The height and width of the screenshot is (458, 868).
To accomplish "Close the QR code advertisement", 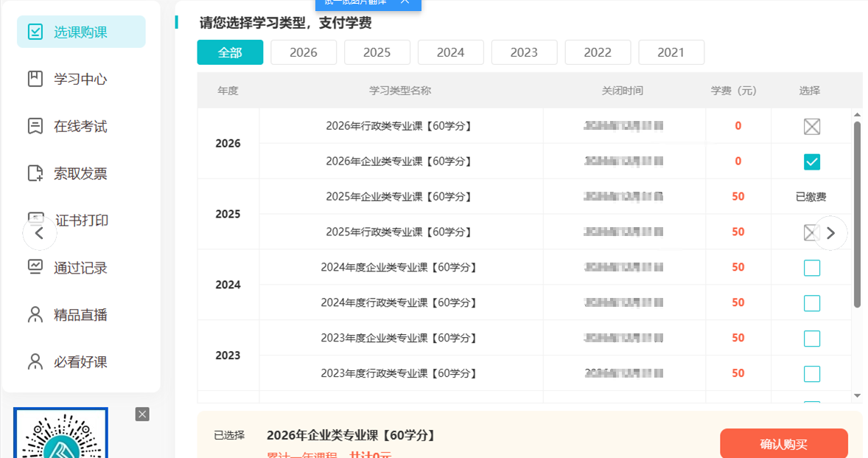I will [142, 414].
